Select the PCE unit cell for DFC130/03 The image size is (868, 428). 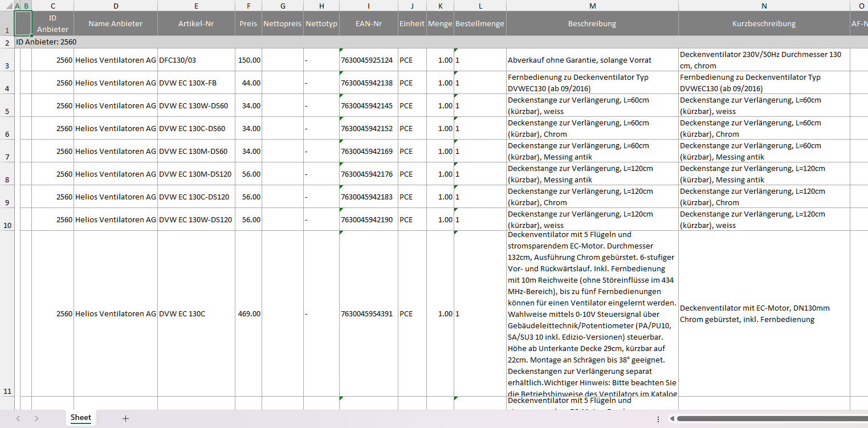pyautogui.click(x=412, y=60)
